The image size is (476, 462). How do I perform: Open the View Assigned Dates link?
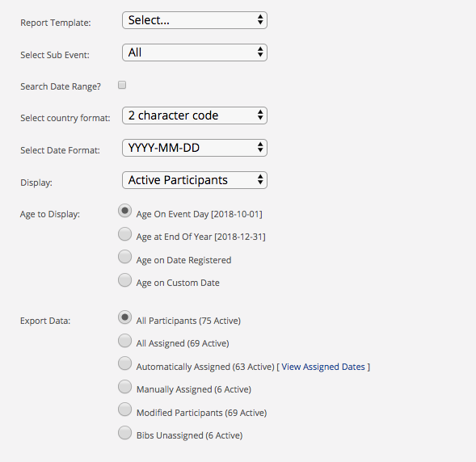point(323,367)
